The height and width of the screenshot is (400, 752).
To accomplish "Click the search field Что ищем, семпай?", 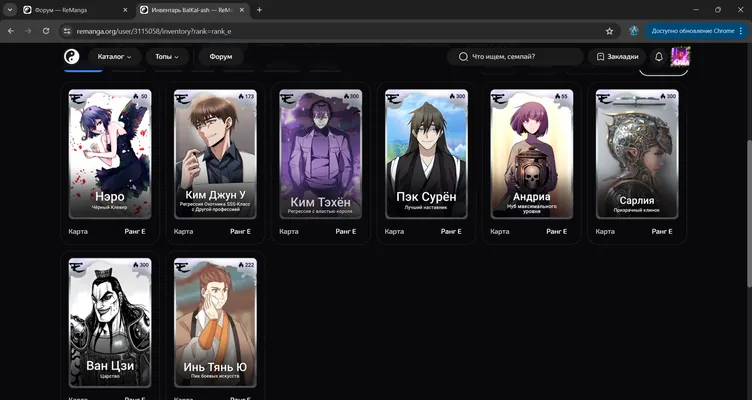I will [515, 57].
